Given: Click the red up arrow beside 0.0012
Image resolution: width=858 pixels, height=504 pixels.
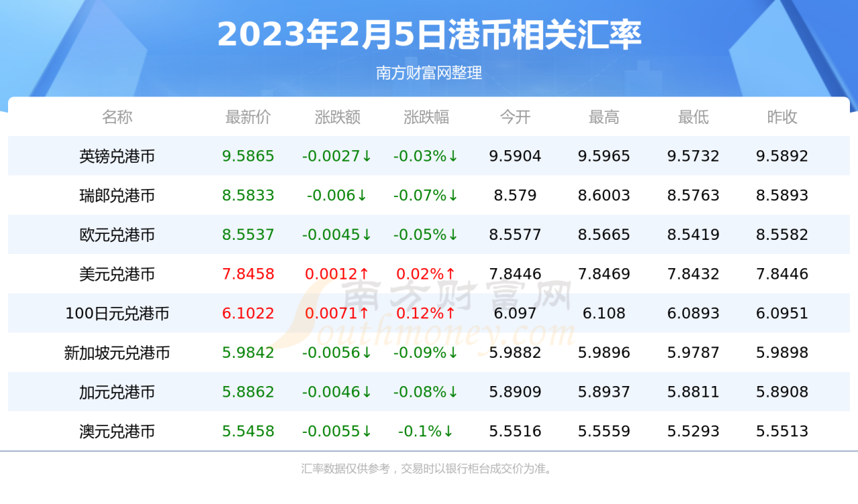Looking at the screenshot, I should pos(364,274).
